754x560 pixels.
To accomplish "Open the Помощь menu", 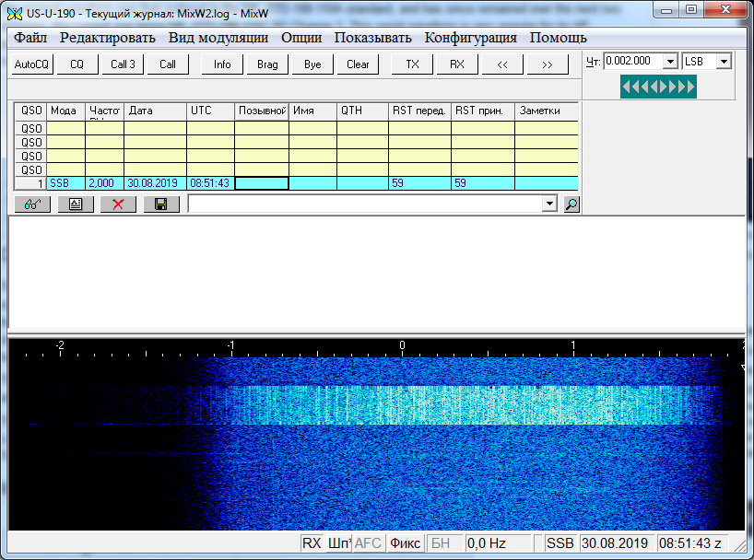I will (559, 38).
